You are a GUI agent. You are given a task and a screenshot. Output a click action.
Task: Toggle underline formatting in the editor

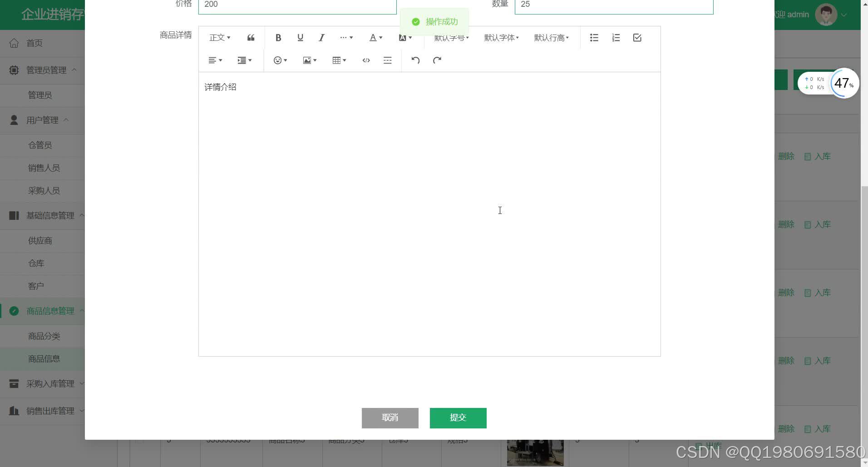300,38
